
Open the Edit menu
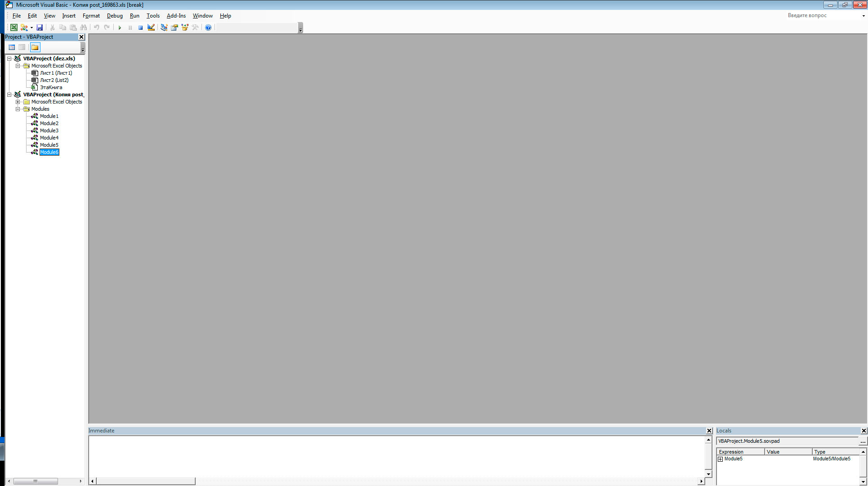click(x=32, y=16)
